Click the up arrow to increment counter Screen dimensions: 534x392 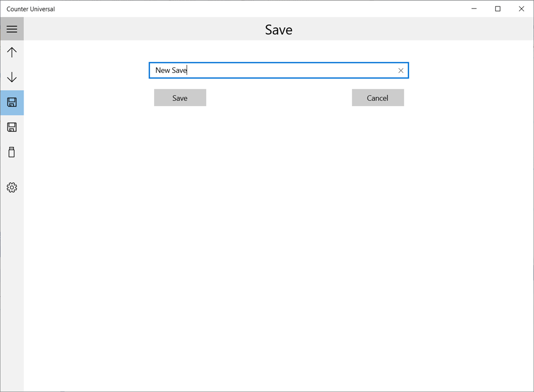12,52
